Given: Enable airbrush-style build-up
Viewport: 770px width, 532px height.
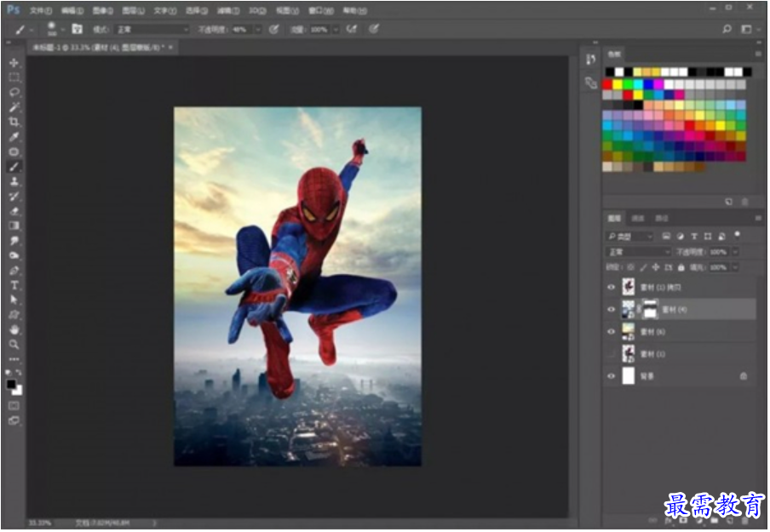Looking at the screenshot, I should [x=352, y=29].
